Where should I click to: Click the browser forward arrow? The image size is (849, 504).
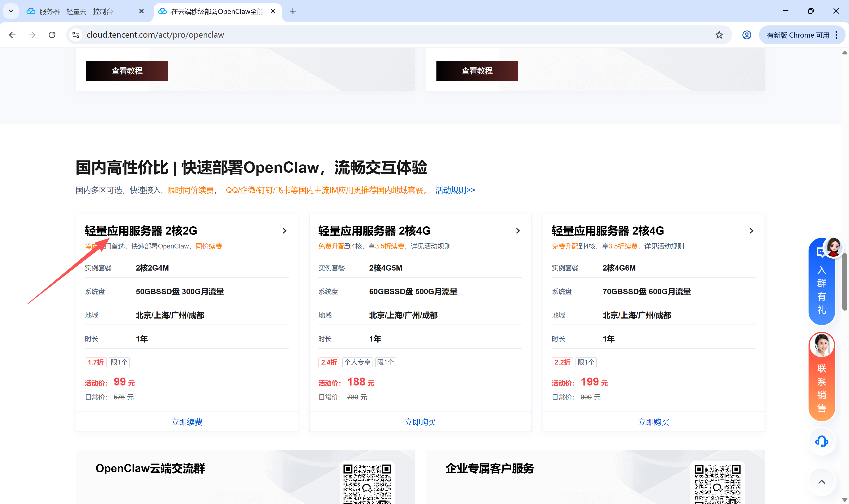click(x=32, y=35)
